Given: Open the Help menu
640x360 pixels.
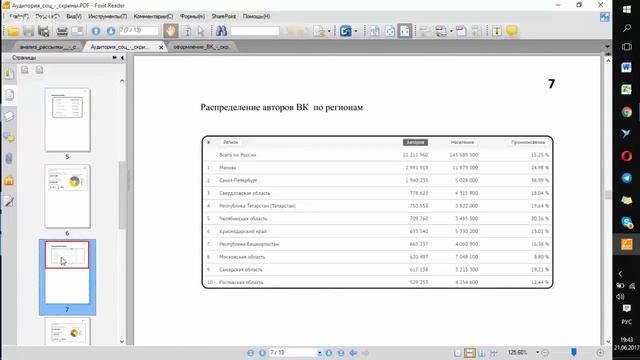Looking at the screenshot, I should click(256, 16).
